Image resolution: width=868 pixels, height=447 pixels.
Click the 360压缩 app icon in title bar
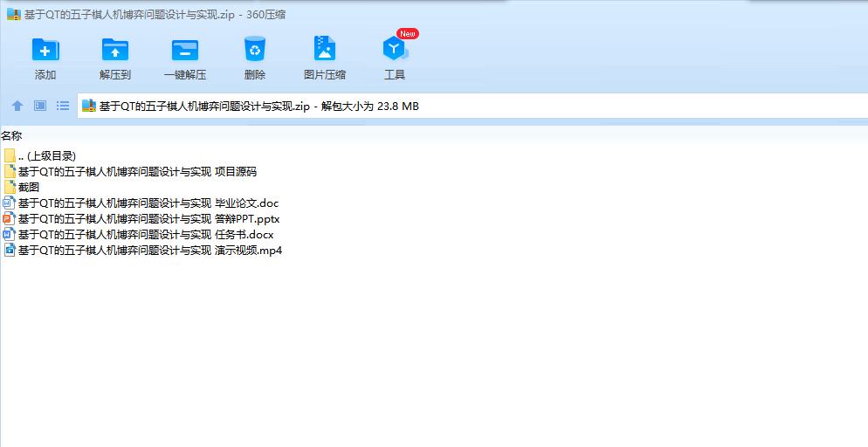pyautogui.click(x=13, y=14)
